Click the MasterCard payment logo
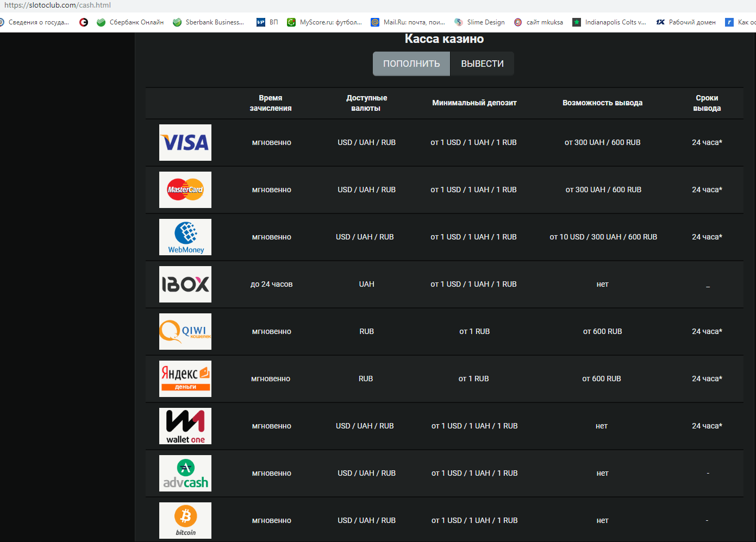756x542 pixels. tap(185, 190)
